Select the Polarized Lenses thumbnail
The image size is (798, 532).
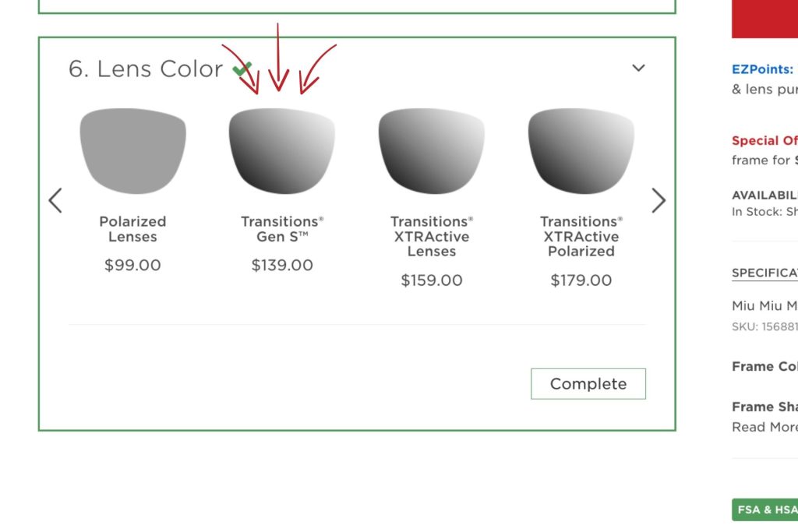click(x=132, y=150)
